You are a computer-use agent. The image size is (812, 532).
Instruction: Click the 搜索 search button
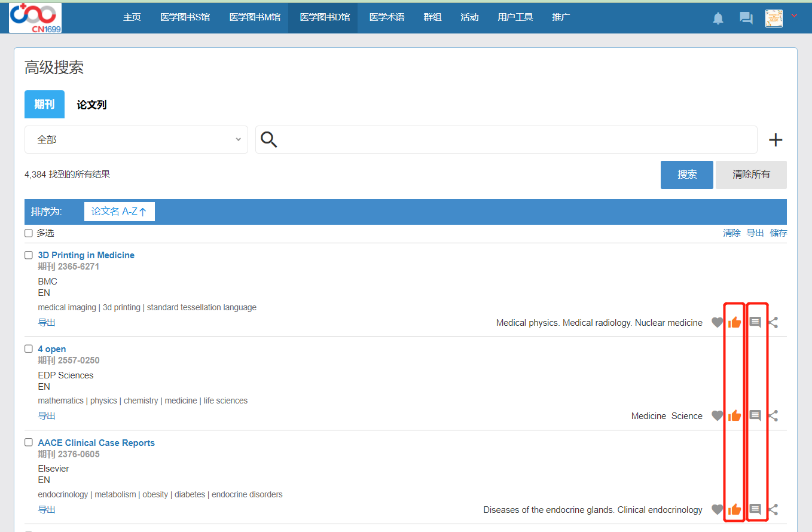687,175
